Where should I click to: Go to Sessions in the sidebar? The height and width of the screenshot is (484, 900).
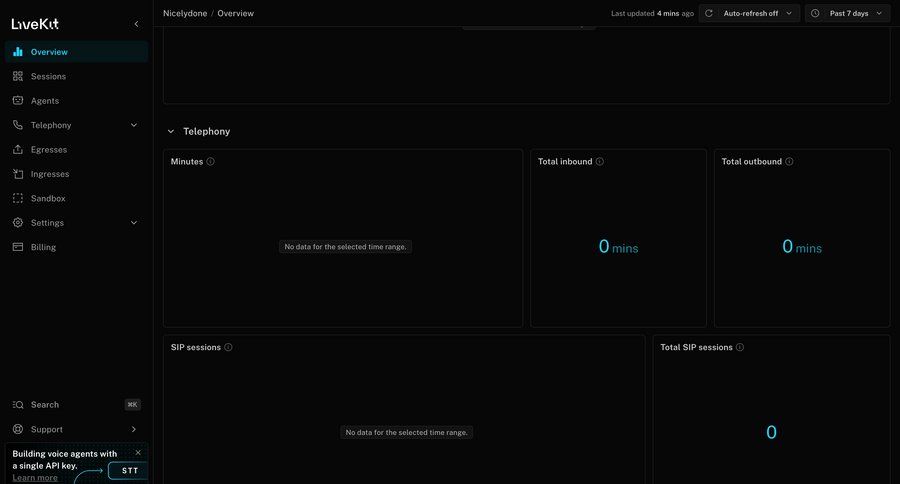pyautogui.click(x=76, y=76)
